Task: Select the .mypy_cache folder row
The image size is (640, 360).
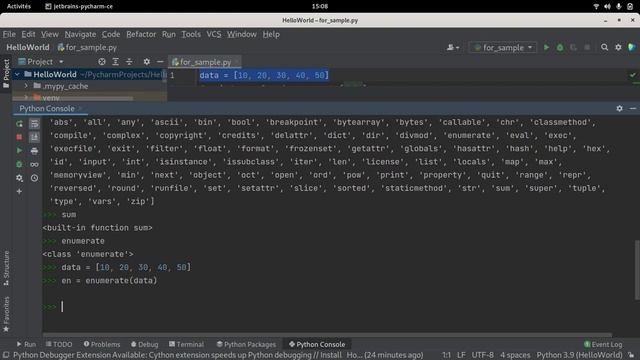Action: (89, 86)
